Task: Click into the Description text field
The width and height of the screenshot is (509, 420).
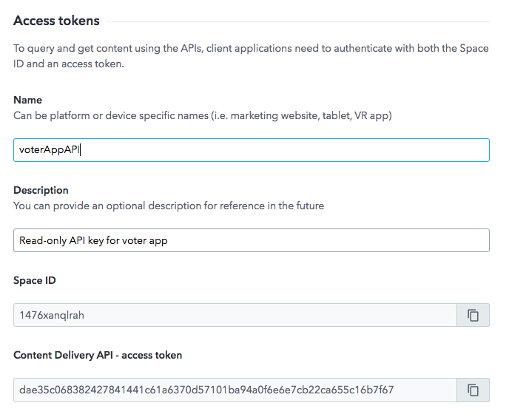Action: point(296,240)
